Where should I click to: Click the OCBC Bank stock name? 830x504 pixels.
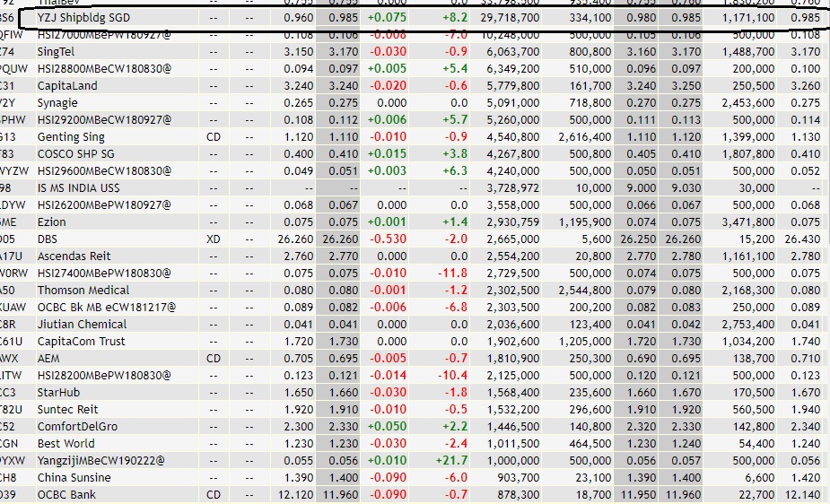66,495
